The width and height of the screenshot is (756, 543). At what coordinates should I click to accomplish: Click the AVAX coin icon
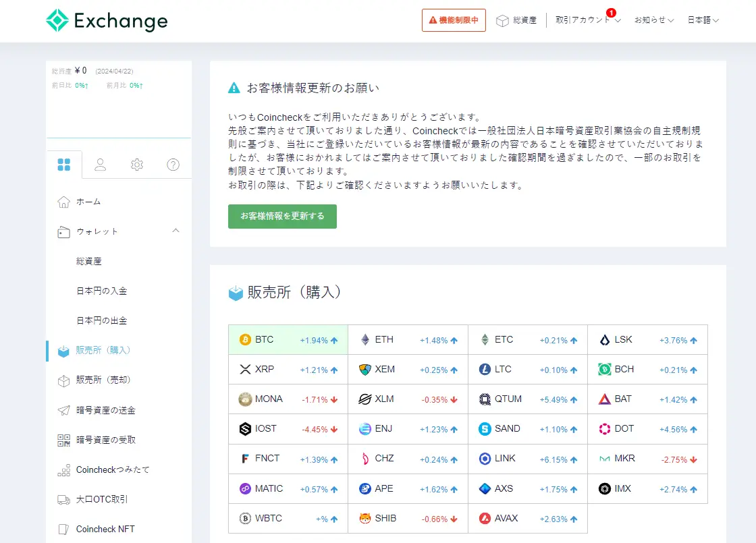pos(485,519)
